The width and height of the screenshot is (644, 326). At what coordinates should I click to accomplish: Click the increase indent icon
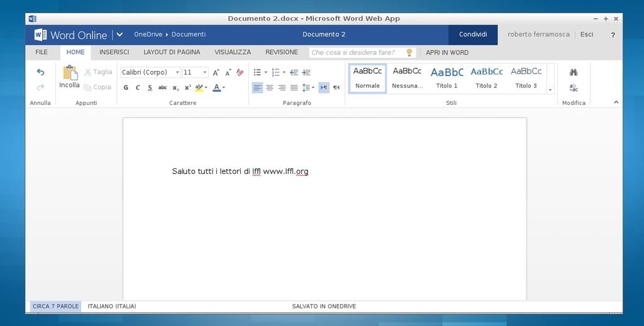coord(306,72)
